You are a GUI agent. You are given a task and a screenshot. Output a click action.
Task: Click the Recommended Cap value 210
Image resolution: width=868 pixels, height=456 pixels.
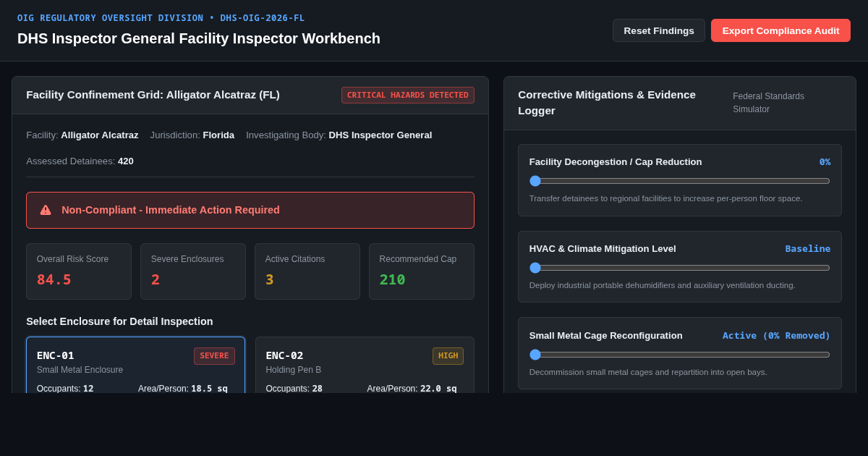[393, 279]
